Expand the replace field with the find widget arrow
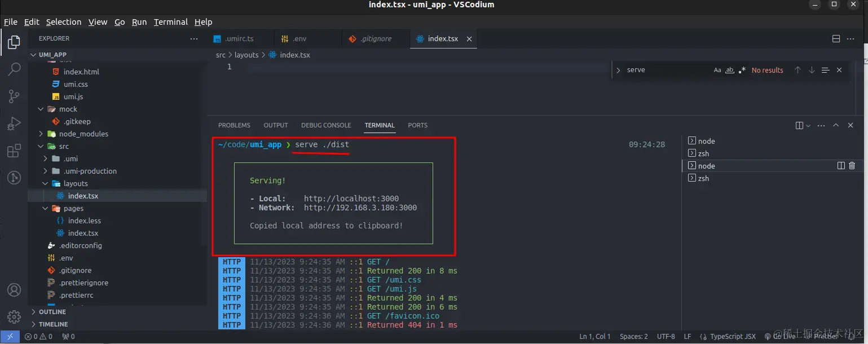The width and height of the screenshot is (868, 344). pyautogui.click(x=618, y=70)
